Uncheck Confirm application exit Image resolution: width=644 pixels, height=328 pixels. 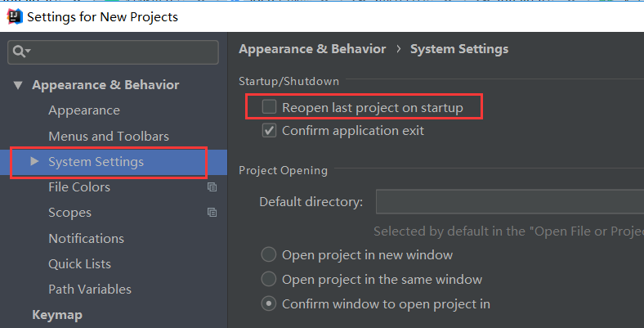coord(269,131)
